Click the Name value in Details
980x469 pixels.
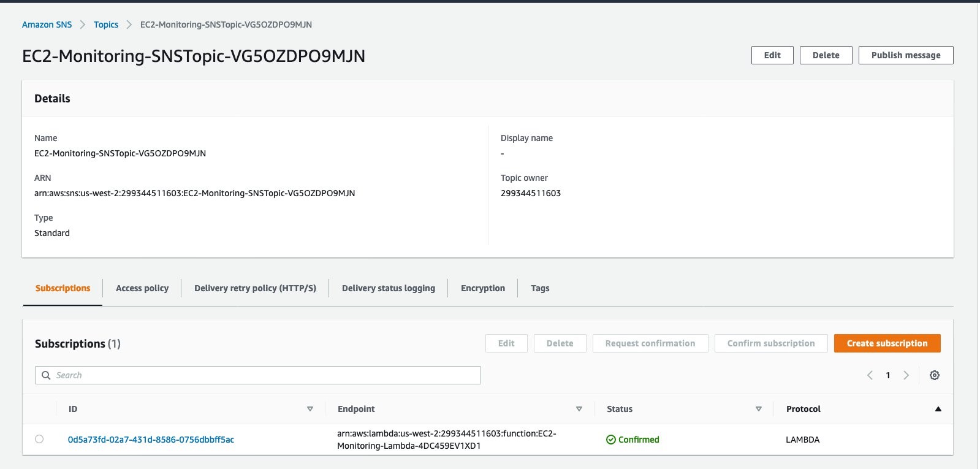tap(120, 153)
